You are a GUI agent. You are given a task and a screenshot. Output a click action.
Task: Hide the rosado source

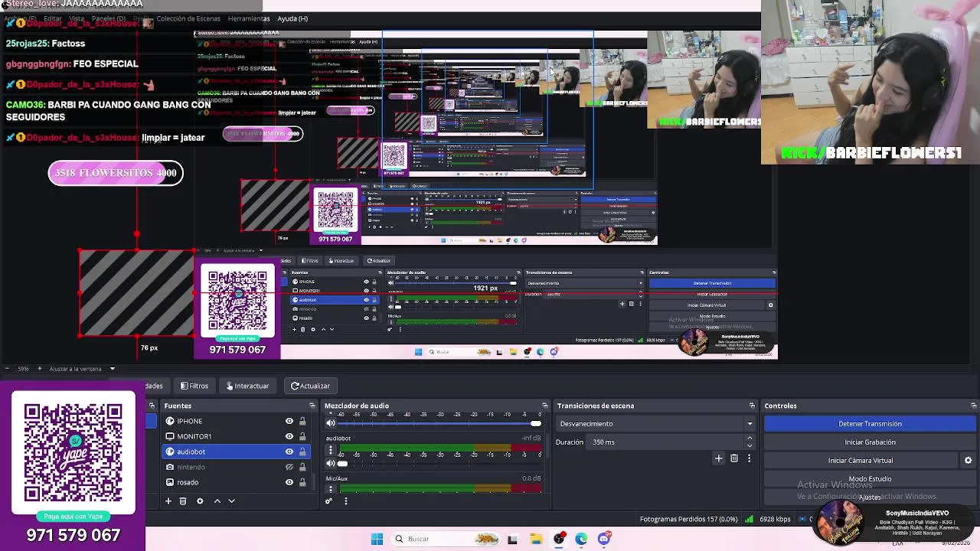point(289,482)
